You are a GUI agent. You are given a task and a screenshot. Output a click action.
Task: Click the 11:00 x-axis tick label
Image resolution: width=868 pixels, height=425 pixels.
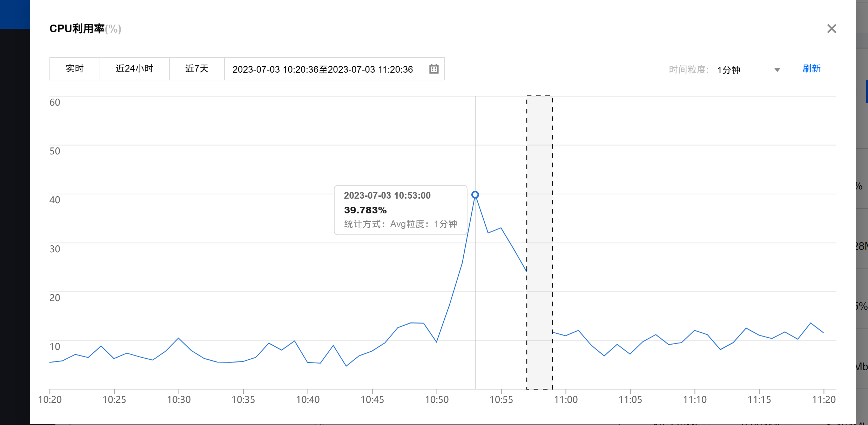click(x=566, y=399)
